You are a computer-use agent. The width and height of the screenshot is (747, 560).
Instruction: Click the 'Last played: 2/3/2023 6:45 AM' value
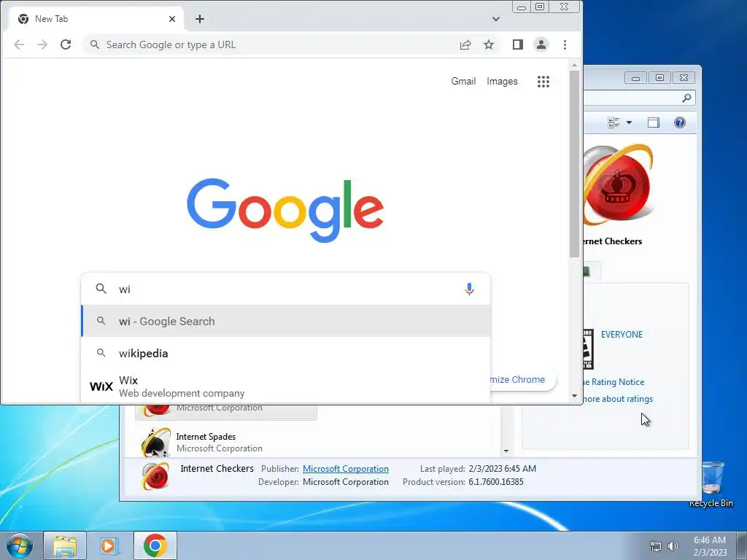tap(502, 469)
